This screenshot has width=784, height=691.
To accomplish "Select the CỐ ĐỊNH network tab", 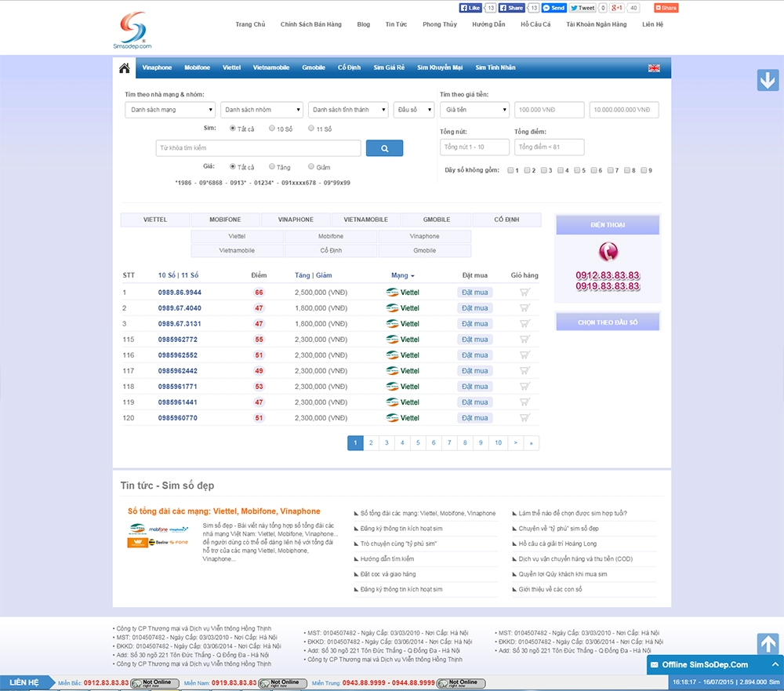I will point(506,220).
